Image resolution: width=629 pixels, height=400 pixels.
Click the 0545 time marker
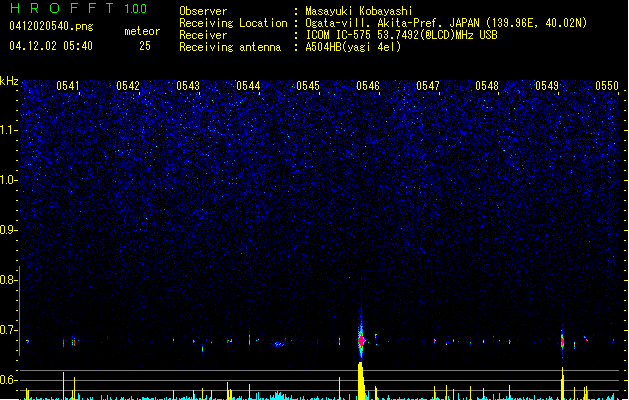(308, 85)
